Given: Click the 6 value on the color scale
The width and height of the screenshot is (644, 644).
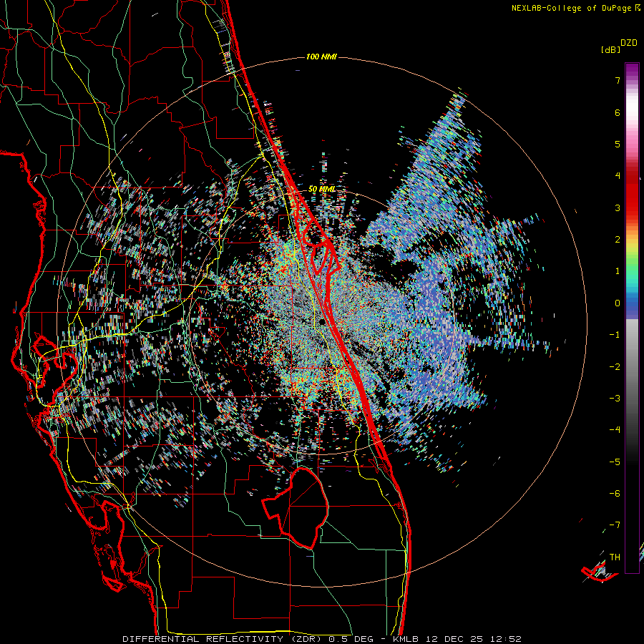Looking at the screenshot, I should (x=618, y=112).
